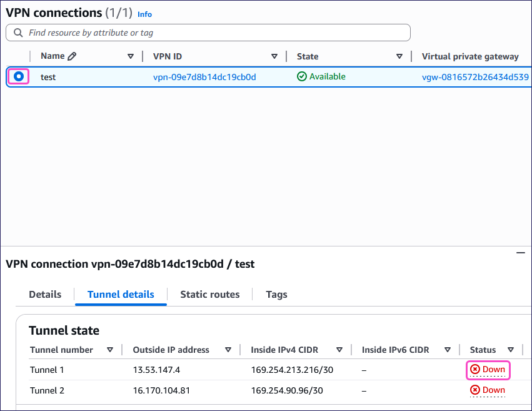The width and height of the screenshot is (532, 411).
Task: Open the Static routes tab
Action: (x=209, y=294)
